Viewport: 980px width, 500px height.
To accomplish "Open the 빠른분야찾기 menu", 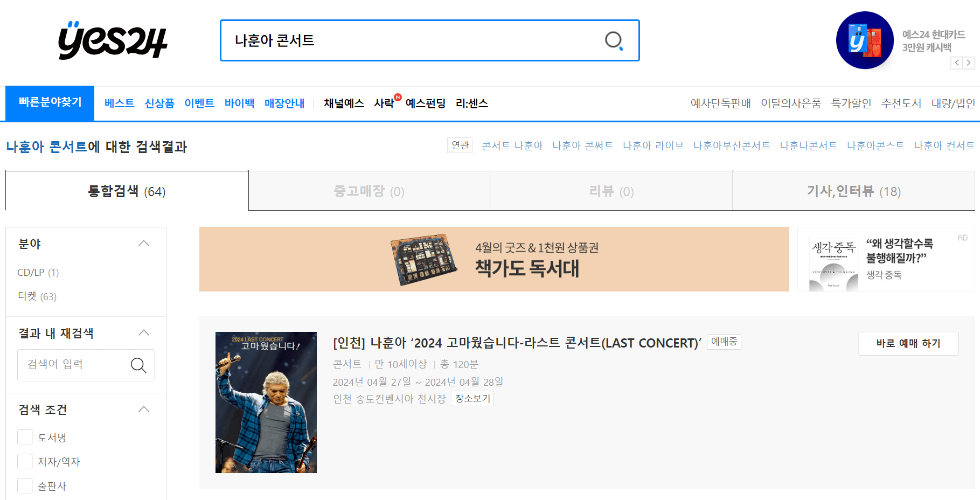I will tap(50, 102).
